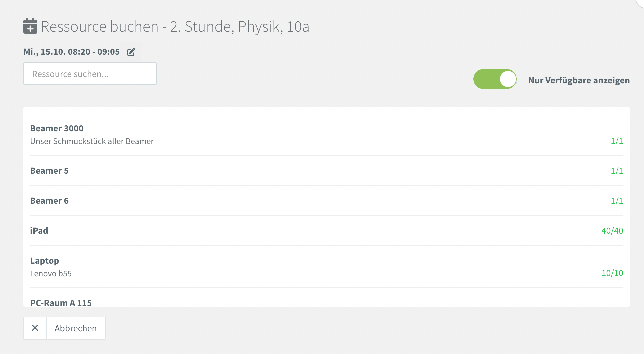
Task: Select the PC-Raum A 115 resource
Action: pos(61,303)
